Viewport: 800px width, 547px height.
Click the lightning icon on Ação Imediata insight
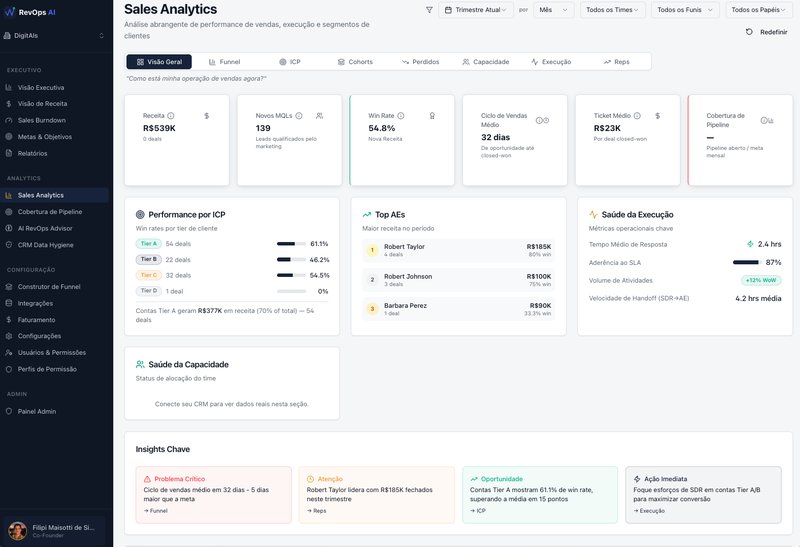pos(637,479)
